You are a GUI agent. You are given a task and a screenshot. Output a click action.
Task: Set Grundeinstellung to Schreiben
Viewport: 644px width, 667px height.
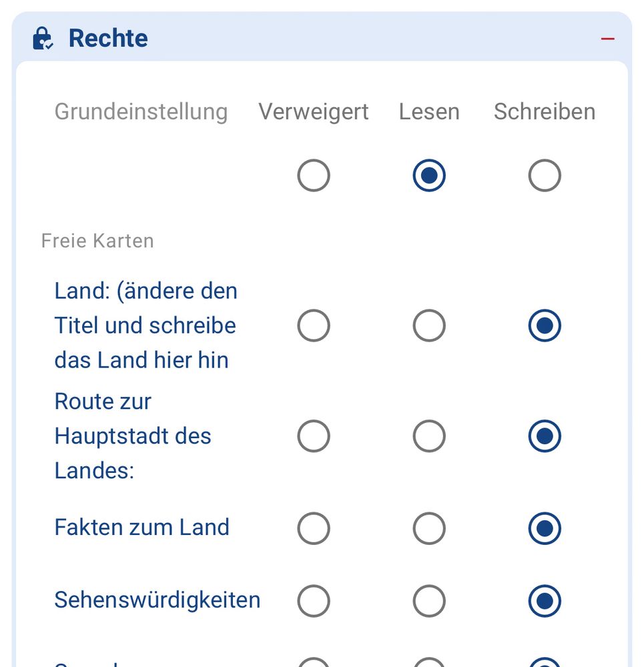click(545, 175)
